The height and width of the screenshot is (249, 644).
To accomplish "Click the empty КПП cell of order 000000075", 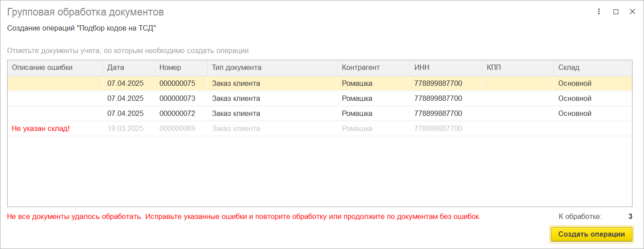I will [518, 83].
